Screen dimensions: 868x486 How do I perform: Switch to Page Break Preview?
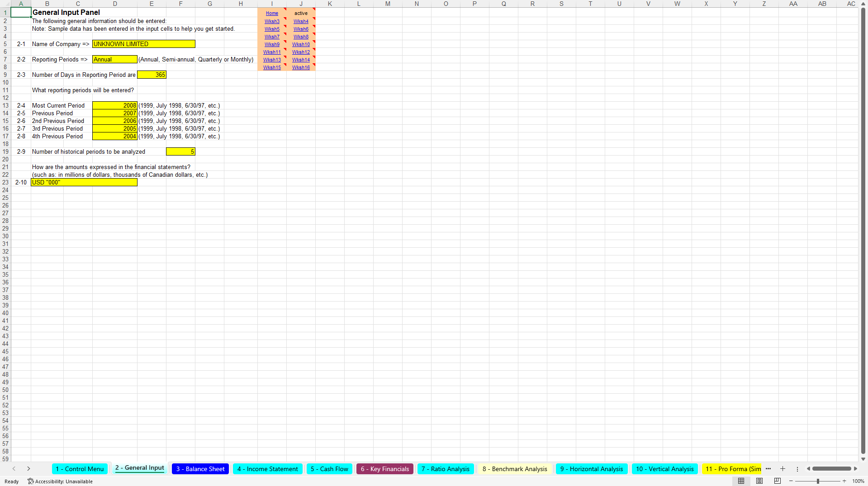(x=778, y=481)
